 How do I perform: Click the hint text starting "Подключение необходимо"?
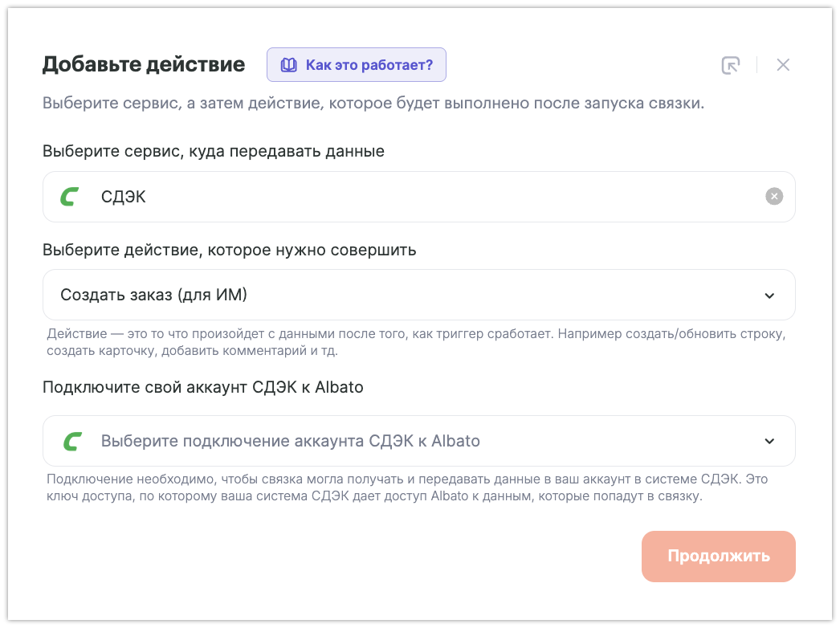pos(408,487)
